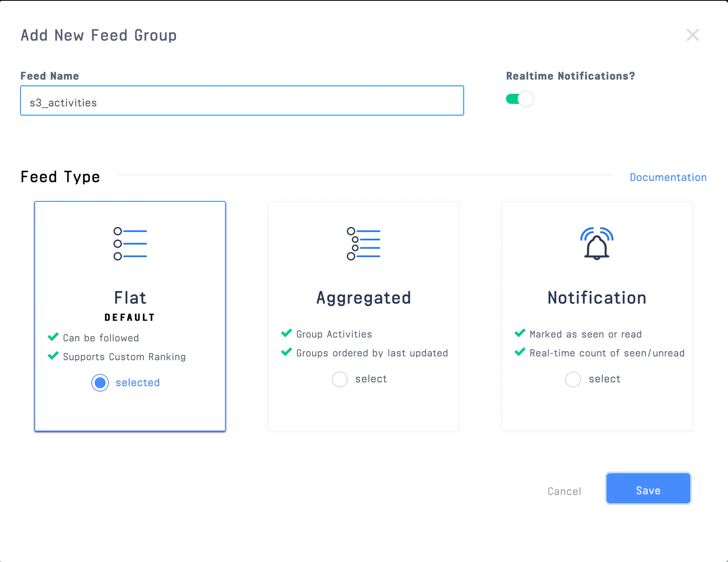Select the Aggregated feed type radio button
Viewport: 728px width, 562px height.
click(340, 379)
